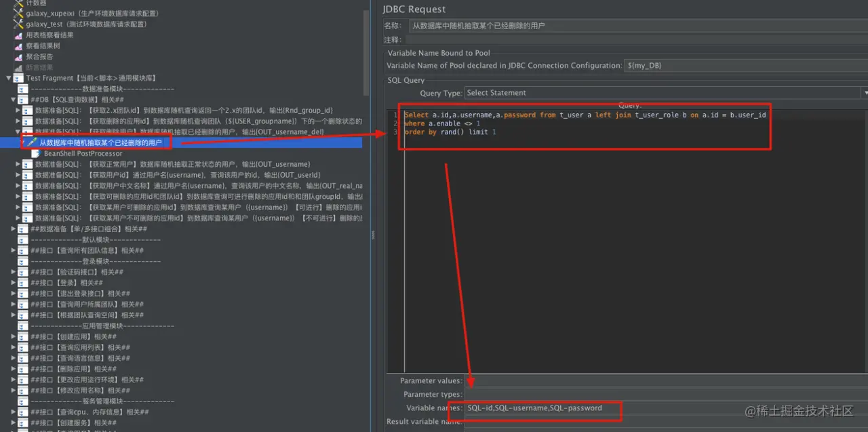Screen dimensions: 868x432
Task: Click the Variable names field
Action: [665, 408]
